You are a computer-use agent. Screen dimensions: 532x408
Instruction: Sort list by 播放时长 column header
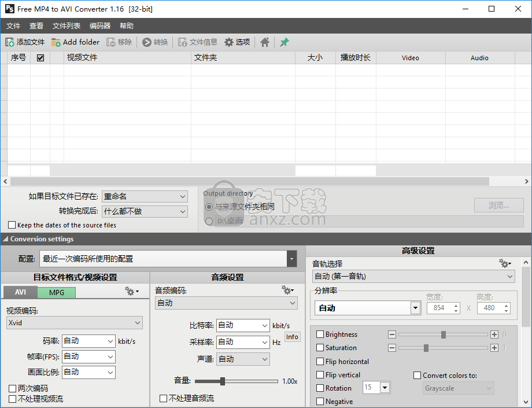356,58
